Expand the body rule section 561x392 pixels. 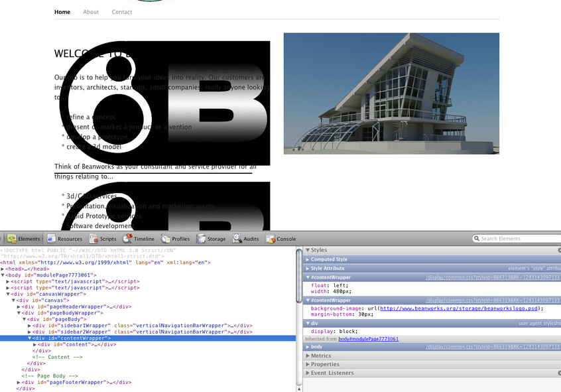308,346
